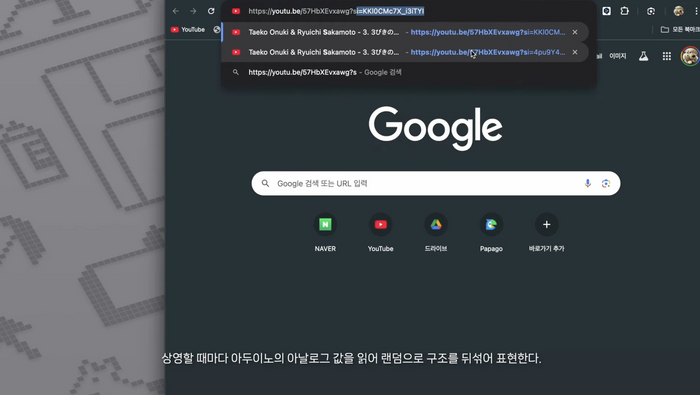Image resolution: width=700 pixels, height=395 pixels.
Task: Select first Taeko Onuki suggestion ending KKI0CM
Action: [x=404, y=32]
